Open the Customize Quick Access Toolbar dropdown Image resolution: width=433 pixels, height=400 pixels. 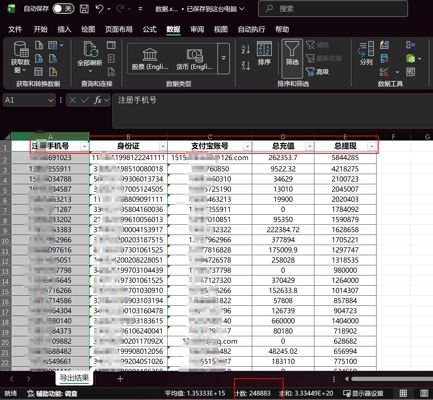click(140, 9)
